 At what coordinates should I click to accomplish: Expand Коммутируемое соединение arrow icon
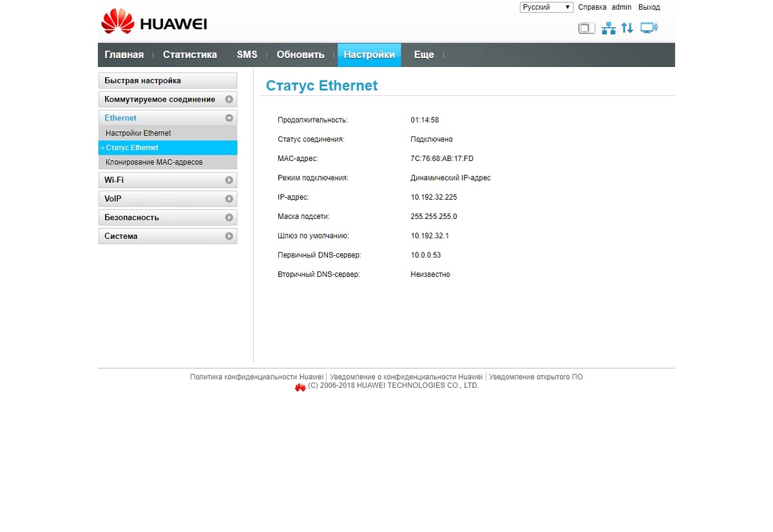[x=229, y=99]
